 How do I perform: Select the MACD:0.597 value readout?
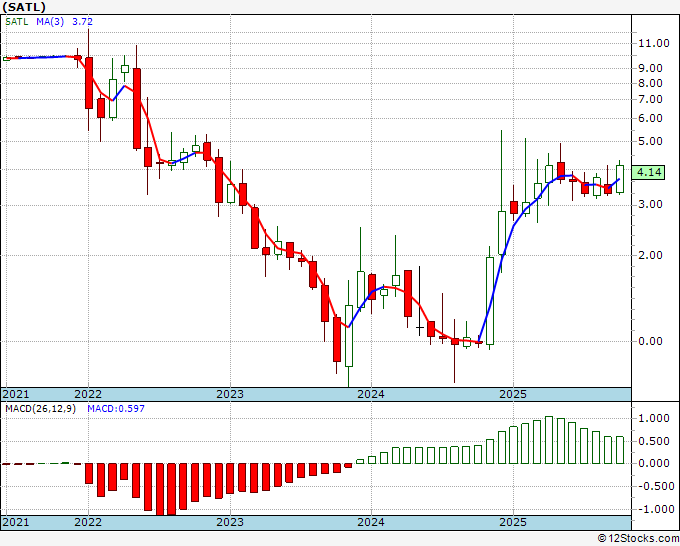[x=116, y=409]
